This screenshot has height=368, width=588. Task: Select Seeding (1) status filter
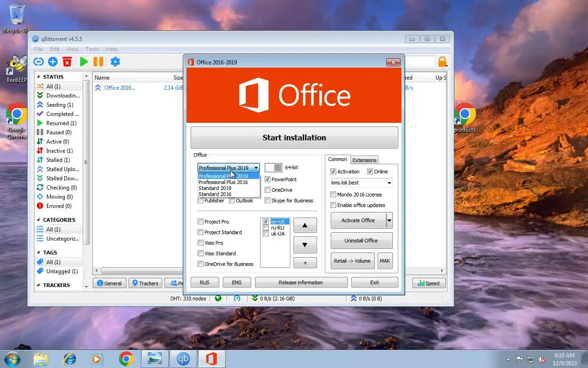click(59, 105)
